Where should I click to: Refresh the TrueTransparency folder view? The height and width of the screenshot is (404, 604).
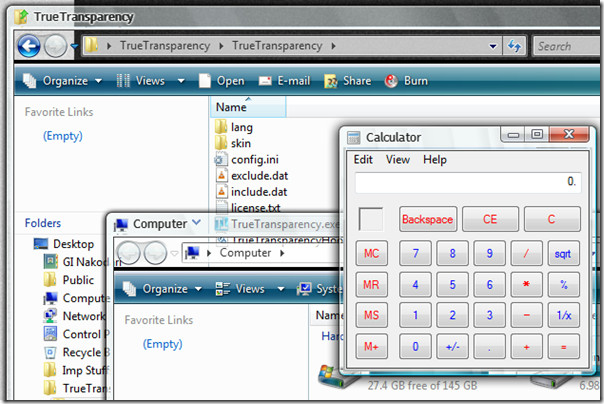point(514,46)
